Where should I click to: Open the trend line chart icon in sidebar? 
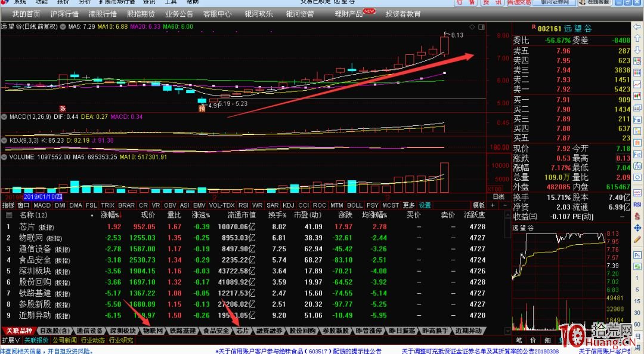pyautogui.click(x=637, y=84)
